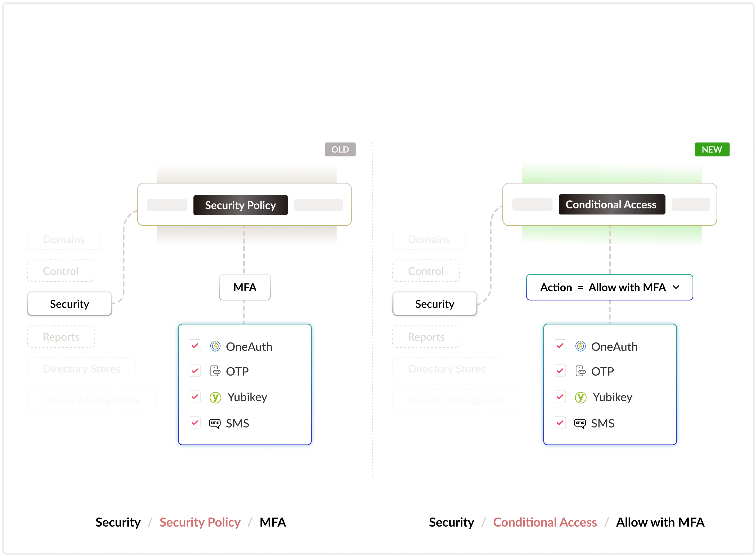Uncheck the OneAuth checkbox in the old panel
The width and height of the screenshot is (756, 556).
click(195, 346)
